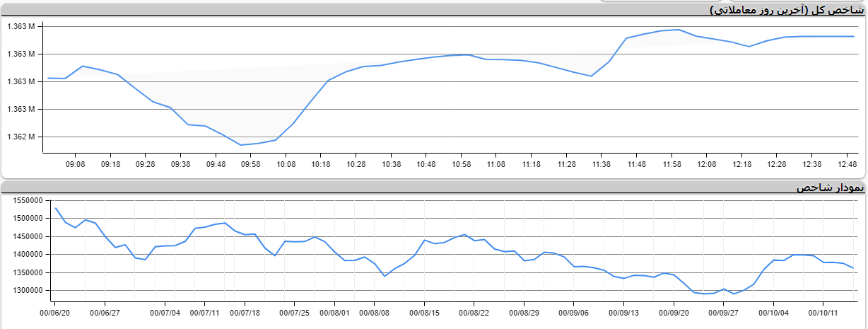The image size is (868, 329).
Task: Select the 09:58 time axis label
Action: coord(250,164)
